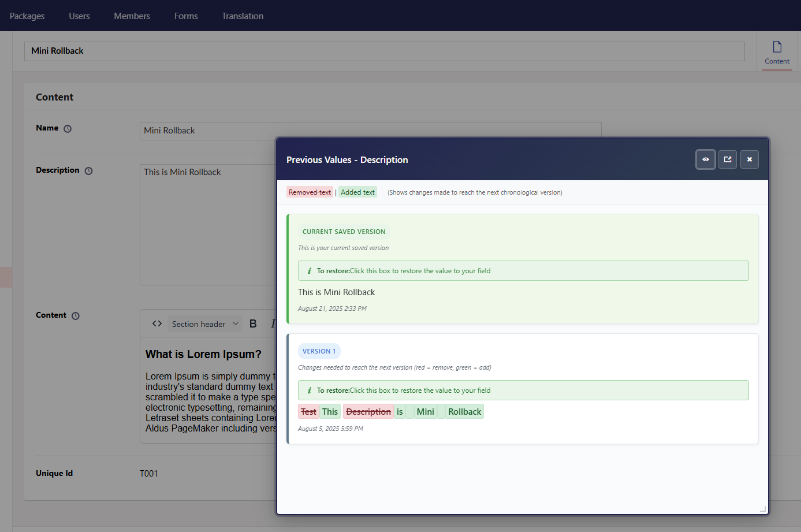Close the Previous Values dialog
801x532 pixels.
pos(749,159)
